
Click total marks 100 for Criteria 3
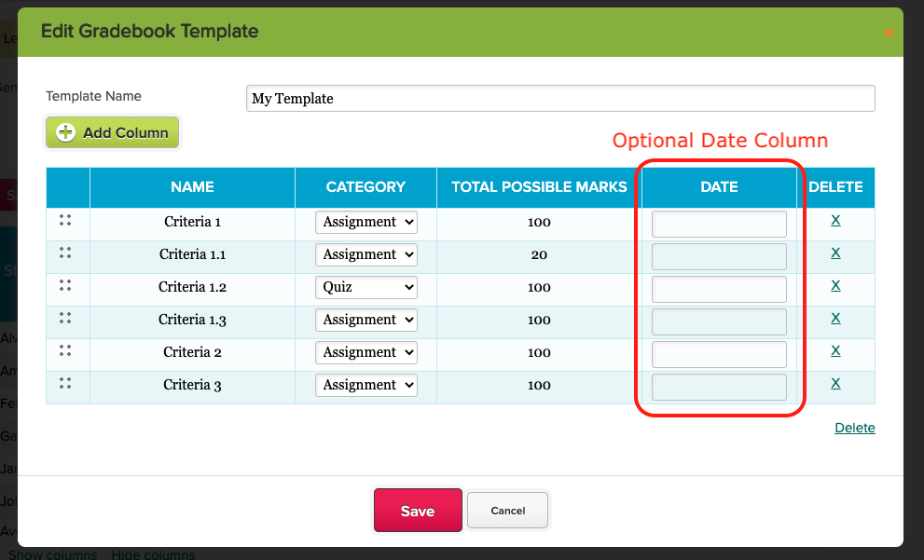tap(539, 386)
